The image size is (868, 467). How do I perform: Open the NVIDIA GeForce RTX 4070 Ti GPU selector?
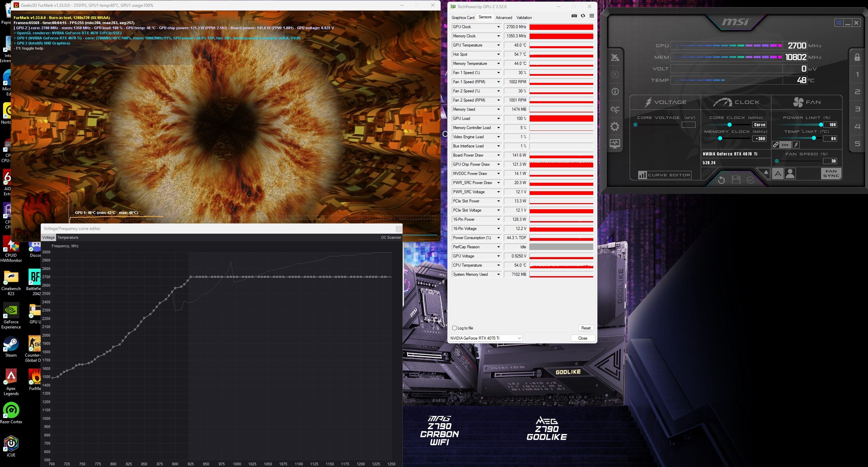pyautogui.click(x=486, y=338)
